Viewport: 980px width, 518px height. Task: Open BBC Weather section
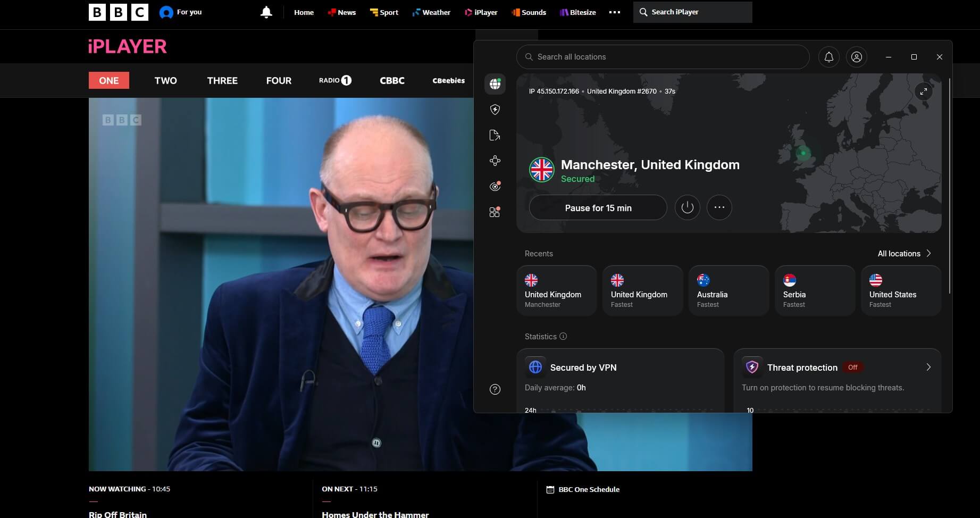pos(431,12)
